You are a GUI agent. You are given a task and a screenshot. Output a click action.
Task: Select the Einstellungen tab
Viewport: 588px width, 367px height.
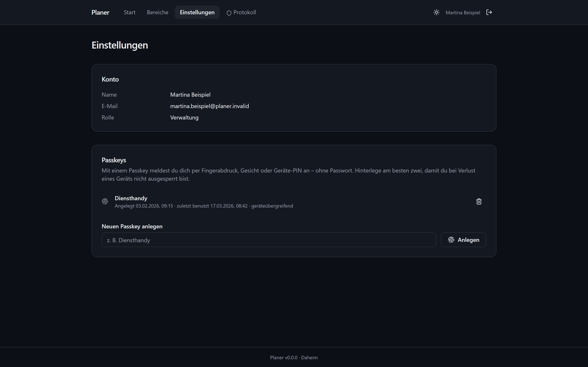pos(197,12)
